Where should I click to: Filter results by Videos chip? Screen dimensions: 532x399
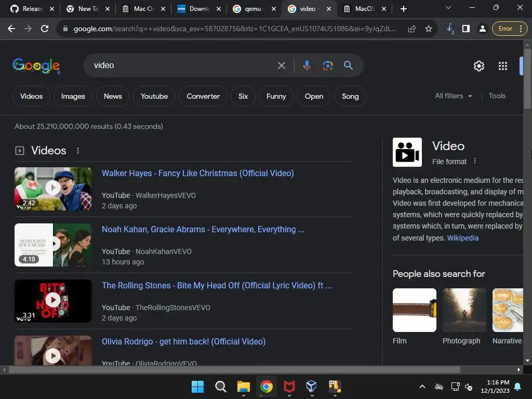31,96
